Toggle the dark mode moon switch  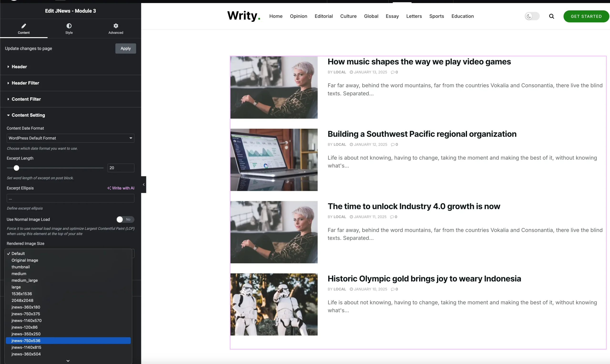532,16
